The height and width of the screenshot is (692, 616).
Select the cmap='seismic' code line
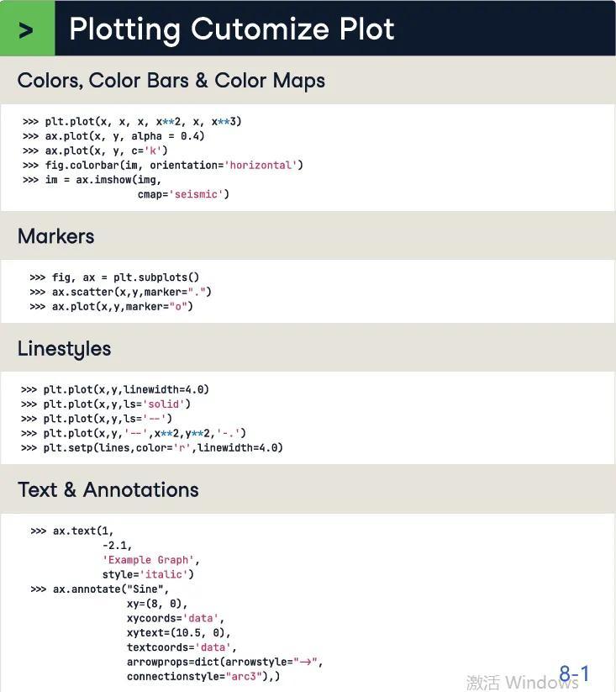pyautogui.click(x=183, y=194)
